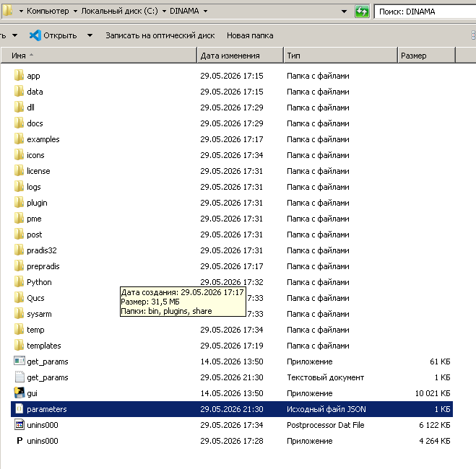Expand dropdown arrow before Компьютер
Image resolution: width=476 pixels, height=469 pixels.
coord(21,12)
